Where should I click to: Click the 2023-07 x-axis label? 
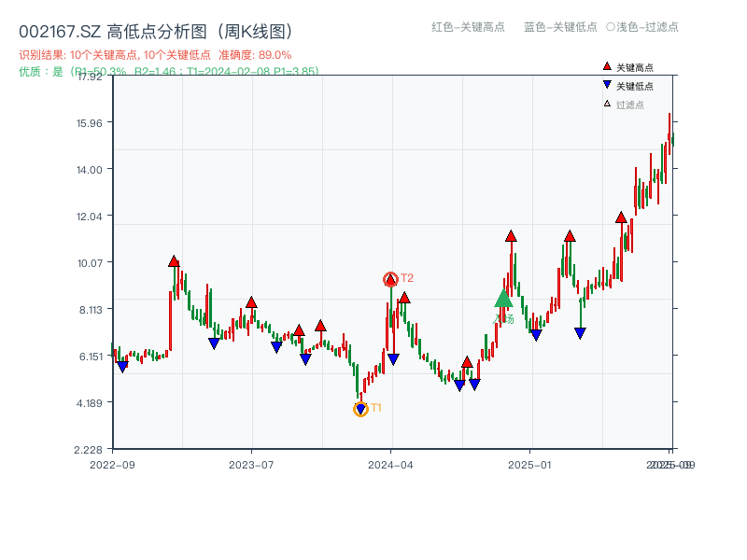(251, 465)
